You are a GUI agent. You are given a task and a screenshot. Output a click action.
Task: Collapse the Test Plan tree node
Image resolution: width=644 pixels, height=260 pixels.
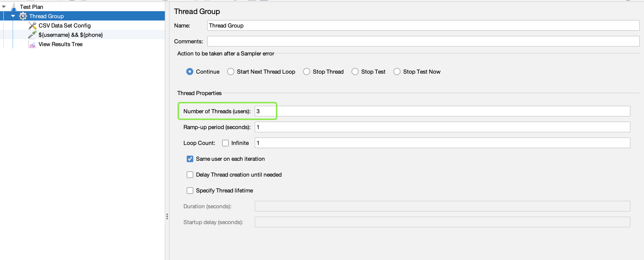click(4, 7)
